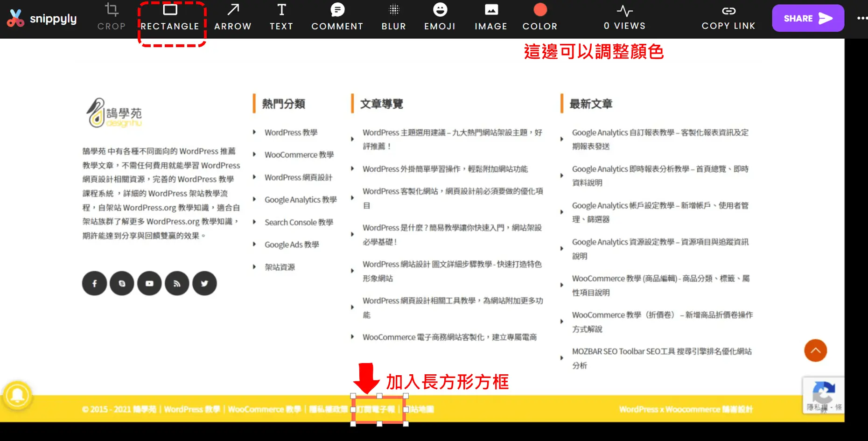This screenshot has height=441, width=868.
Task: Open Google Analytics 自訂報表教學 article
Action: coord(660,139)
